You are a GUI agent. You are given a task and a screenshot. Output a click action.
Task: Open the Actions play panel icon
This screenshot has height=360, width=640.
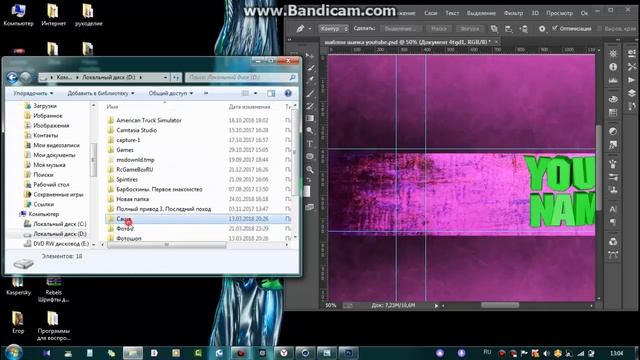(x=632, y=80)
